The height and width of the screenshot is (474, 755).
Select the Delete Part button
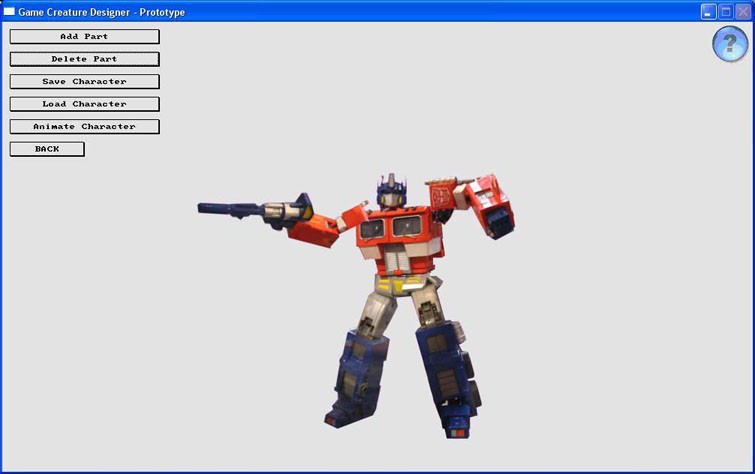tap(84, 59)
